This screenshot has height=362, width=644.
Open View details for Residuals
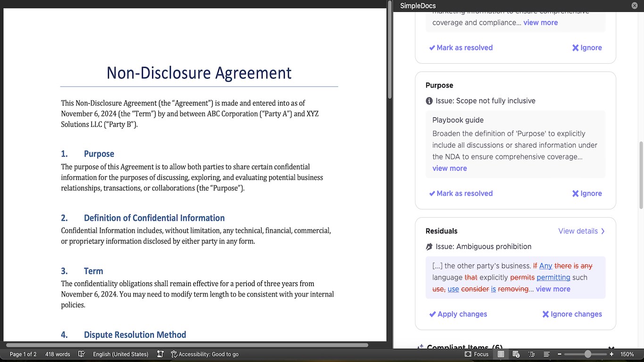click(x=578, y=231)
